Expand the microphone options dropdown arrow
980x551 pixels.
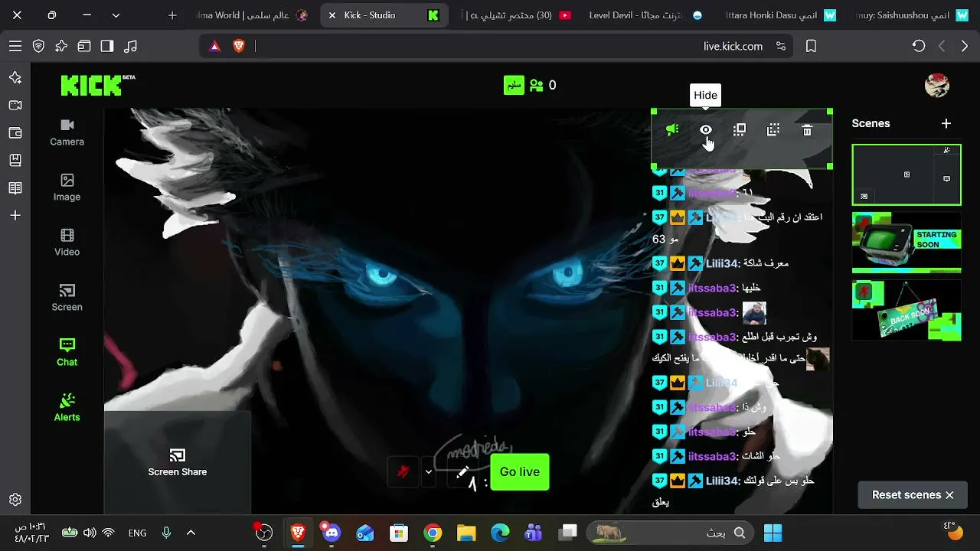pyautogui.click(x=429, y=472)
